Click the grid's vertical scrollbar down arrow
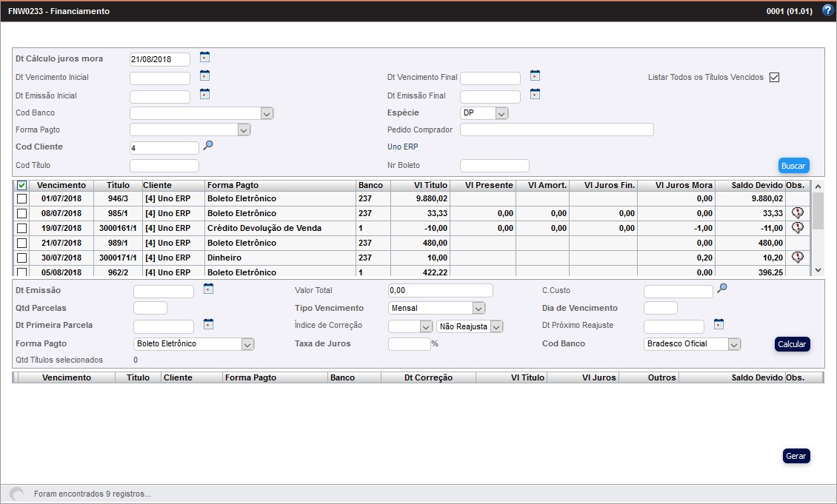837x504 pixels. (x=818, y=269)
